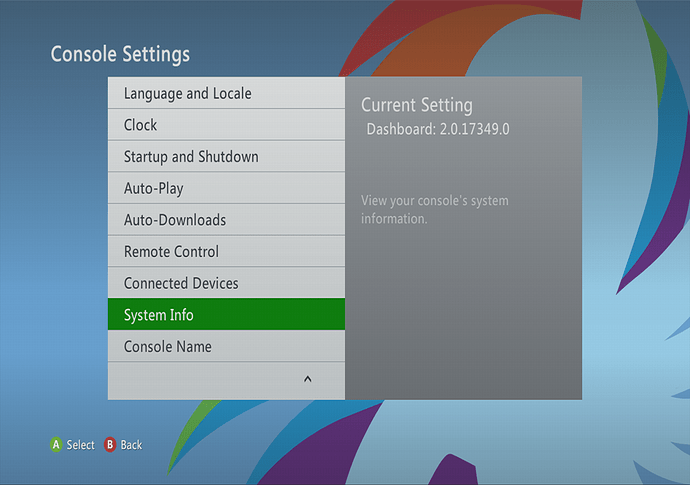Click the Back label next to B
This screenshot has height=485, width=690.
point(131,445)
